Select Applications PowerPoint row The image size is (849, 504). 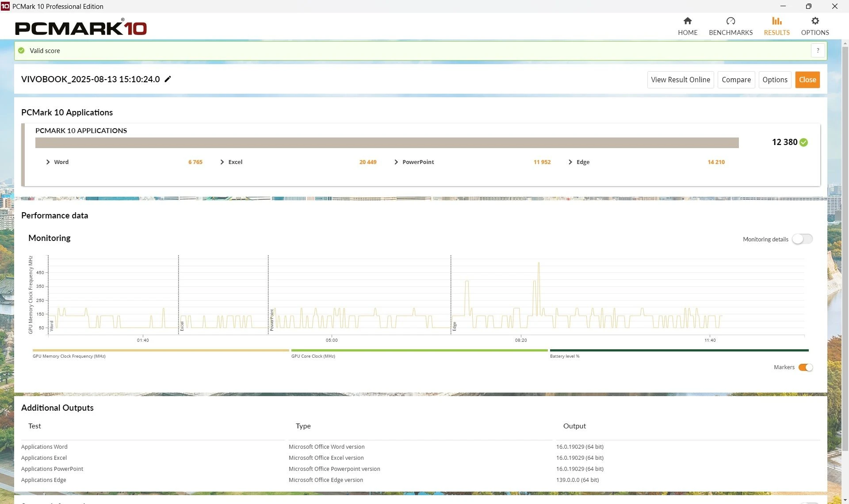point(420,469)
